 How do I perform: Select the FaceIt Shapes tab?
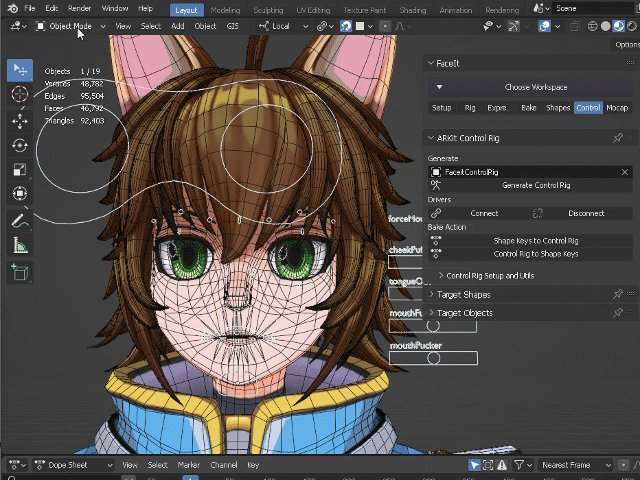pos(558,108)
